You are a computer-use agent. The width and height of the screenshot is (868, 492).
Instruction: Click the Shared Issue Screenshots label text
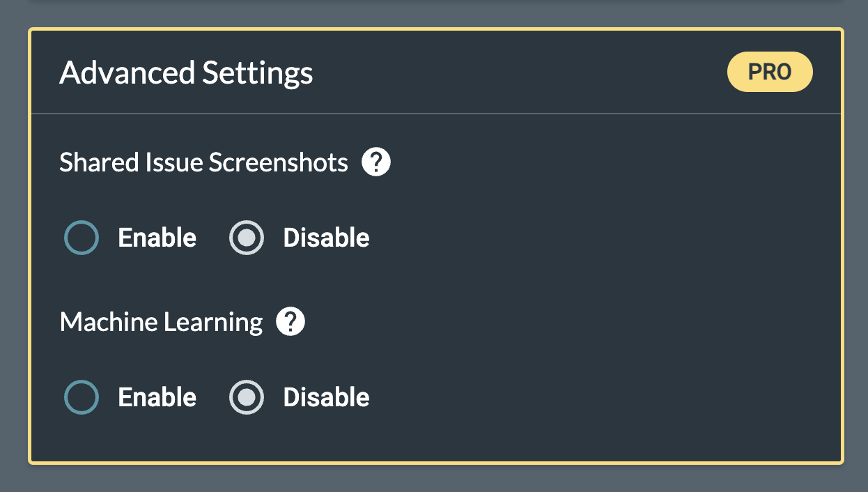[x=203, y=163]
